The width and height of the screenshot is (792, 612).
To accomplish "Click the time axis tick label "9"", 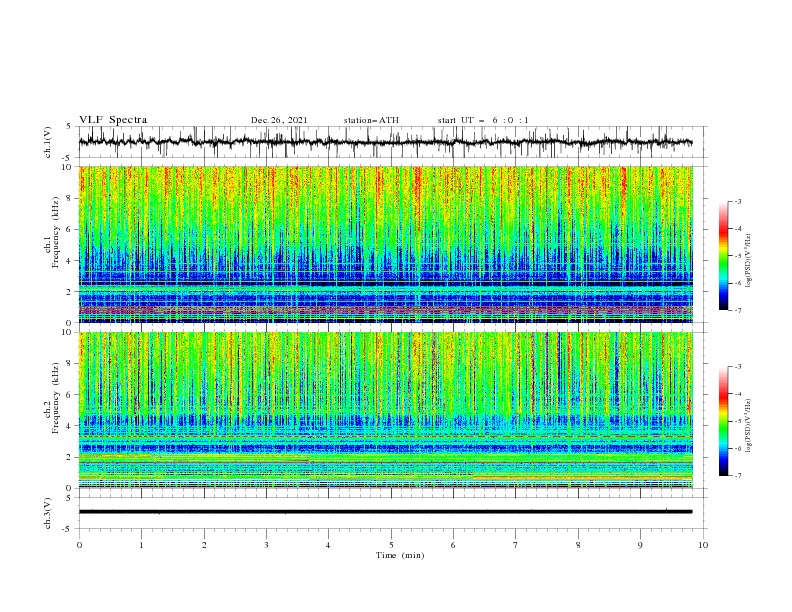I will pyautogui.click(x=640, y=545).
